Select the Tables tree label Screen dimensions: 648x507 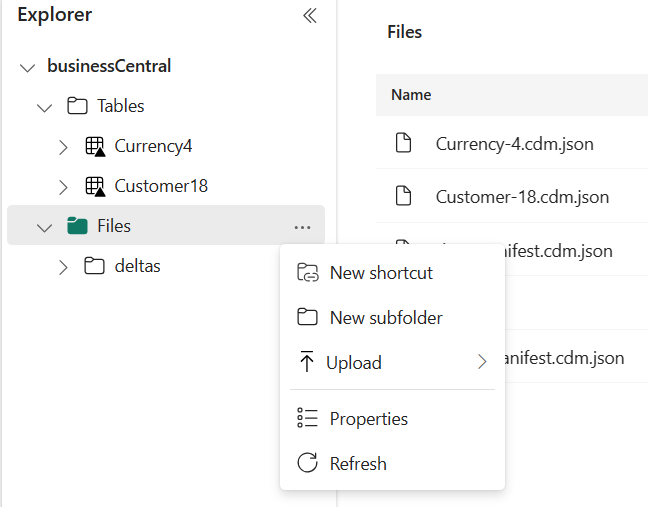pyautogui.click(x=121, y=106)
